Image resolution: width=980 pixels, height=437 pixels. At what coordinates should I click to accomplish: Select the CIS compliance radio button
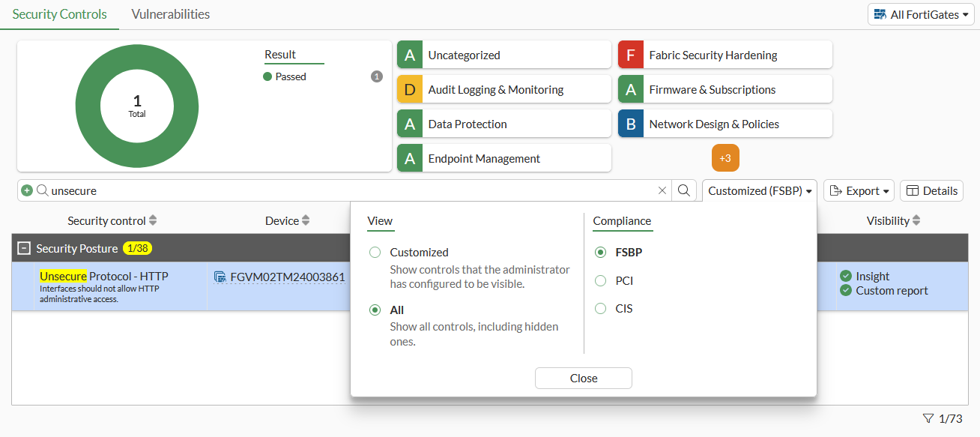click(600, 309)
